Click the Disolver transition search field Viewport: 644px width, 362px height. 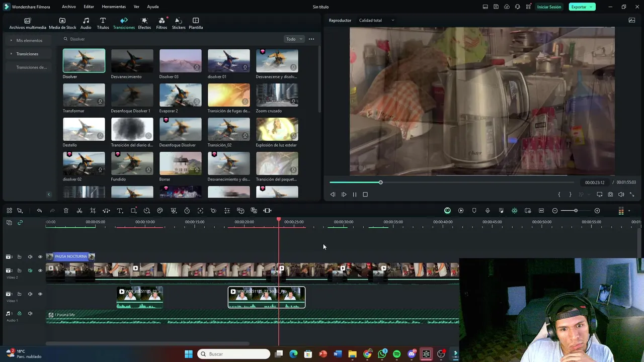(171, 39)
